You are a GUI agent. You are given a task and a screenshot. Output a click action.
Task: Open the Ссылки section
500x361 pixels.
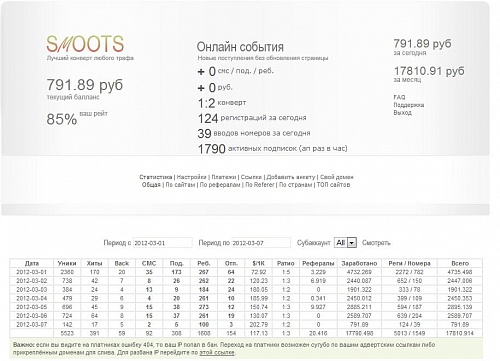pos(251,177)
